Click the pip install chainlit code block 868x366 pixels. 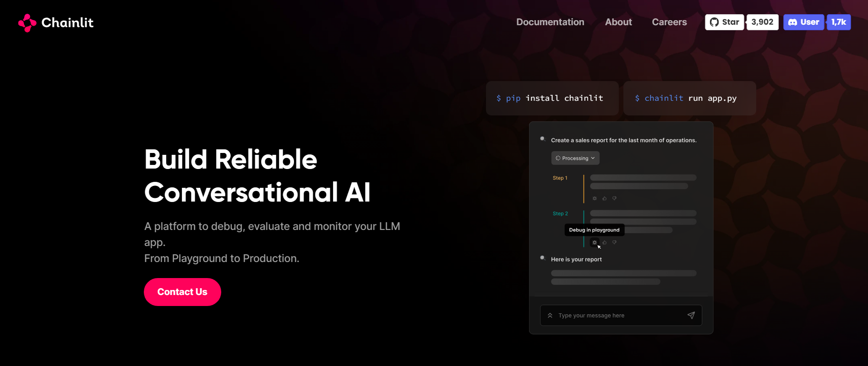[552, 98]
